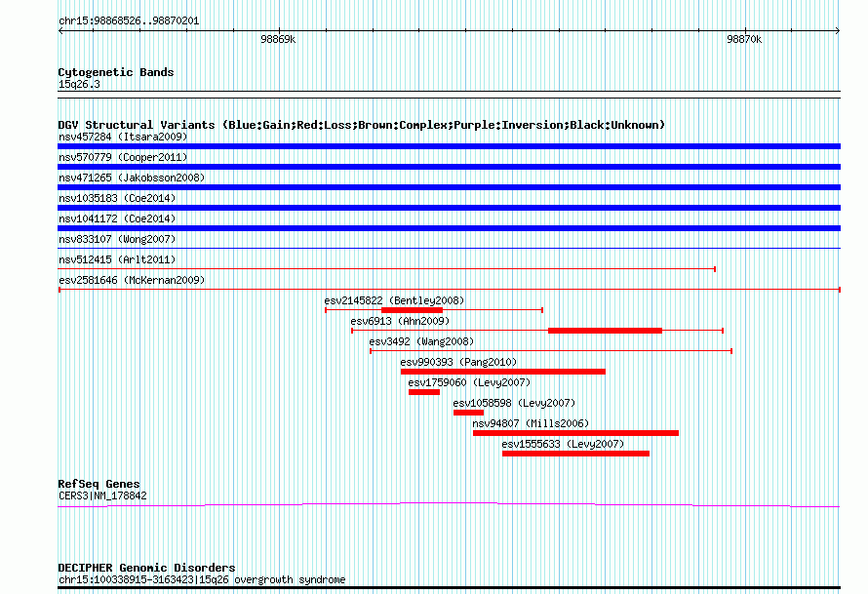Click the left arrow of the ruler

tap(60, 31)
